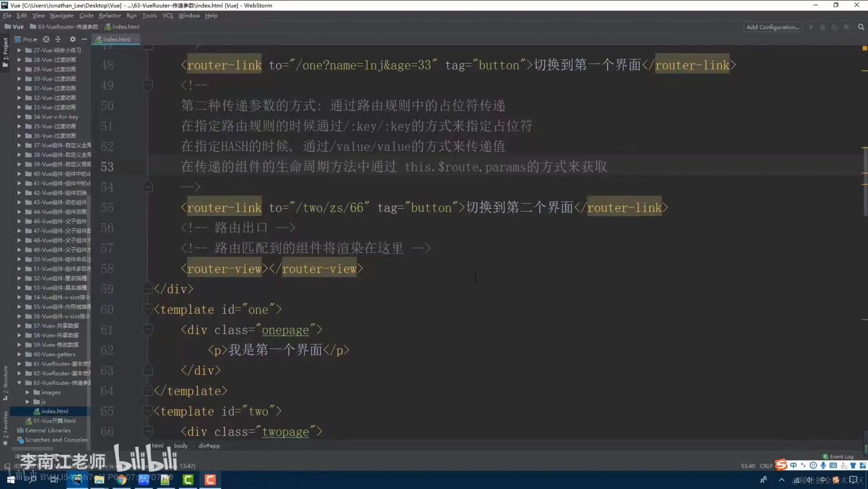The image size is (868, 489).
Task: Open the Project panel settings gear
Action: point(72,39)
